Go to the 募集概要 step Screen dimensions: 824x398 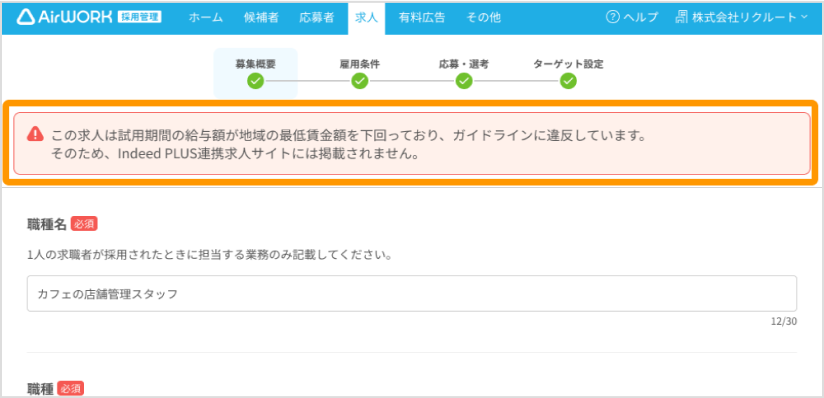pyautogui.click(x=255, y=65)
